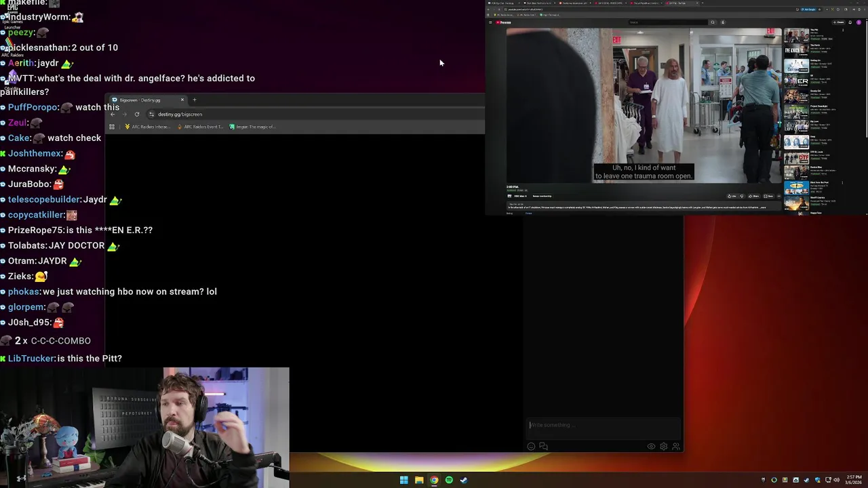868x488 pixels.
Task: Start YouTube voice search with the microphone
Action: point(723,22)
